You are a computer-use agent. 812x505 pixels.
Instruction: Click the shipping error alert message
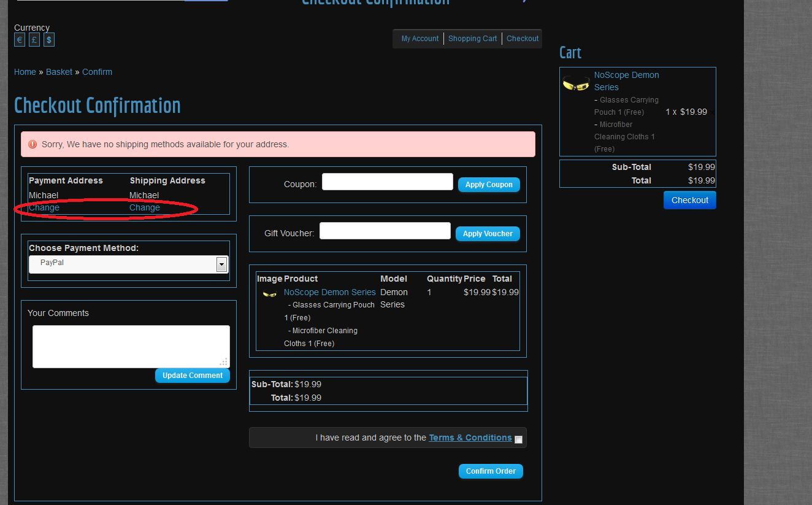click(278, 144)
